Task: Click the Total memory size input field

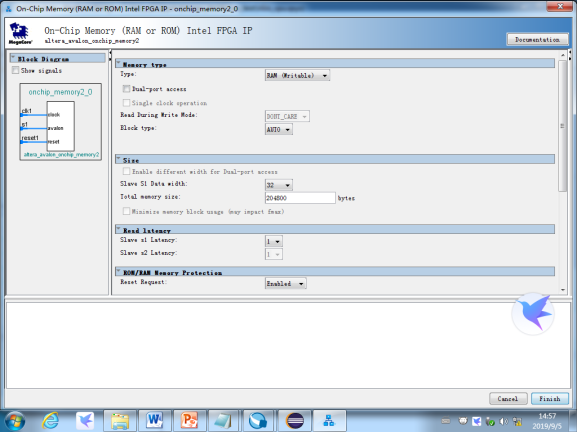Action: pos(300,198)
